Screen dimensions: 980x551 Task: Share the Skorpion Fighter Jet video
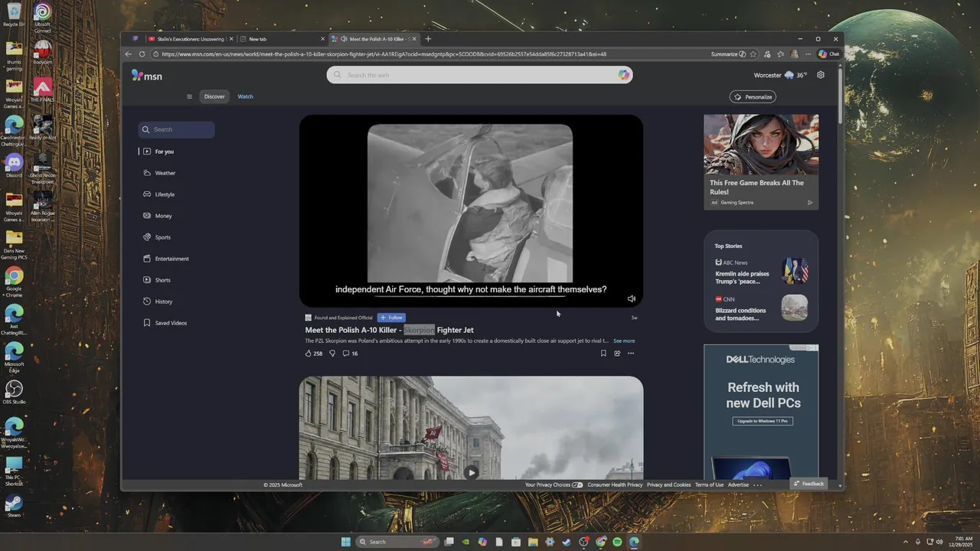click(x=617, y=354)
